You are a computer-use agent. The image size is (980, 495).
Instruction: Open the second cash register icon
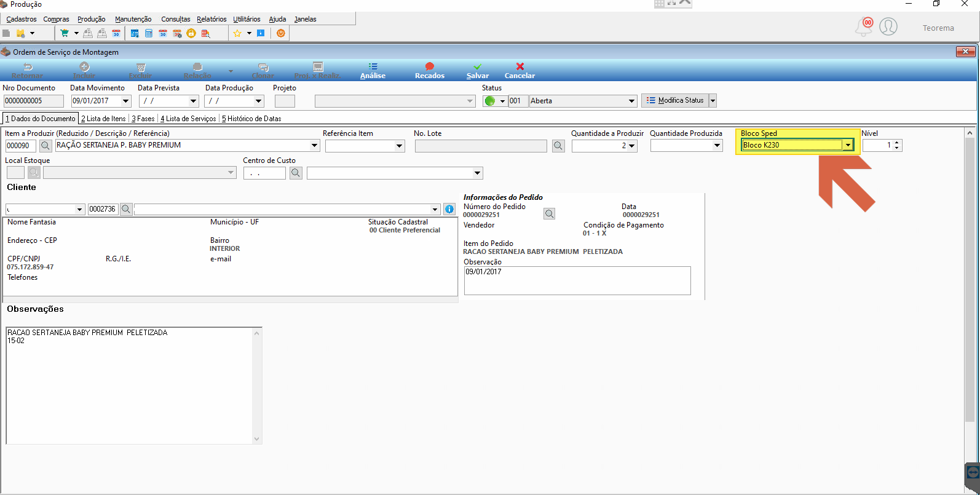[x=101, y=33]
